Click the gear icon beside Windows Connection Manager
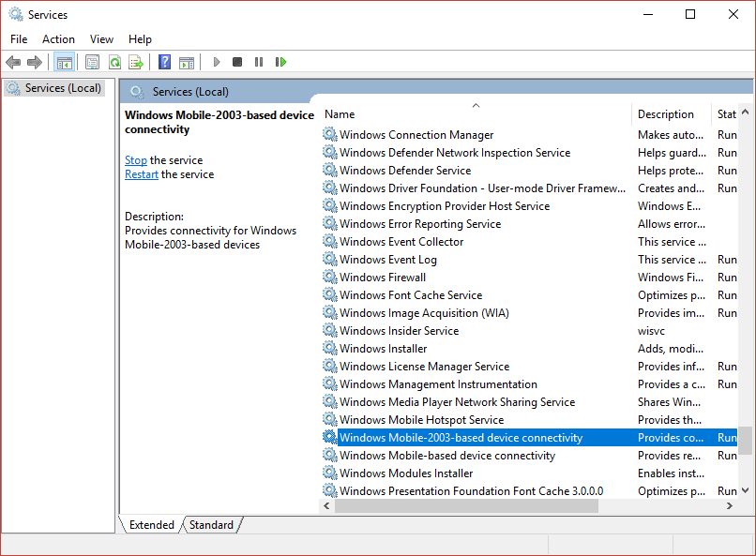Screen dimensions: 756x556 [x=330, y=134]
